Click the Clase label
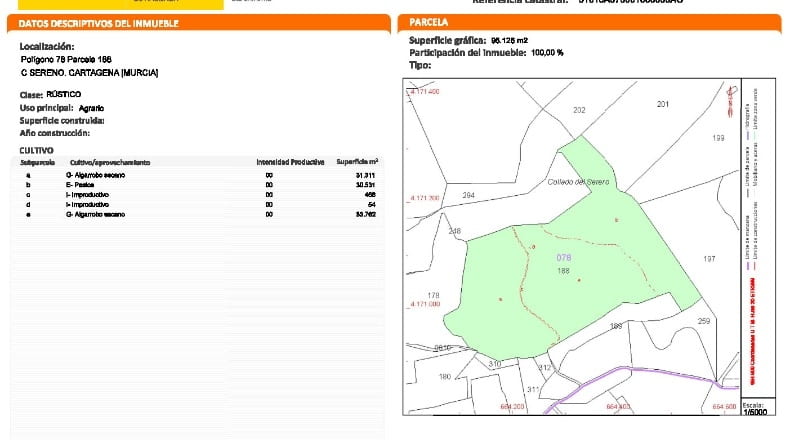 coord(31,95)
